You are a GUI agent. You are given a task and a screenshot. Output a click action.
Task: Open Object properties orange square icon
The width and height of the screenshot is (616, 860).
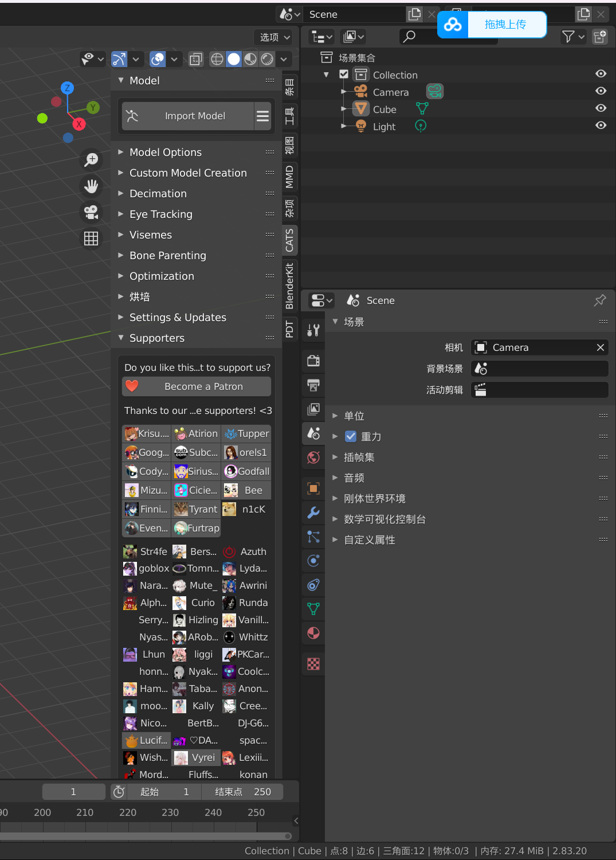click(x=313, y=488)
